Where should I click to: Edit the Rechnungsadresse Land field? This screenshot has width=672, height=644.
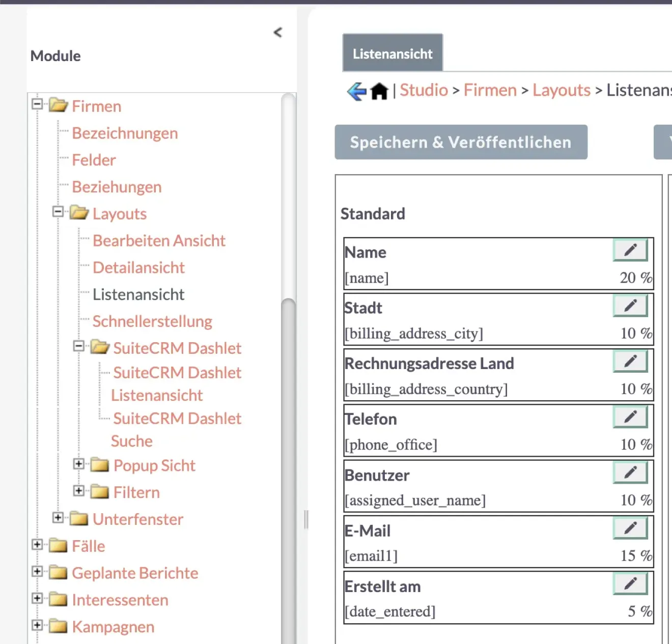630,361
